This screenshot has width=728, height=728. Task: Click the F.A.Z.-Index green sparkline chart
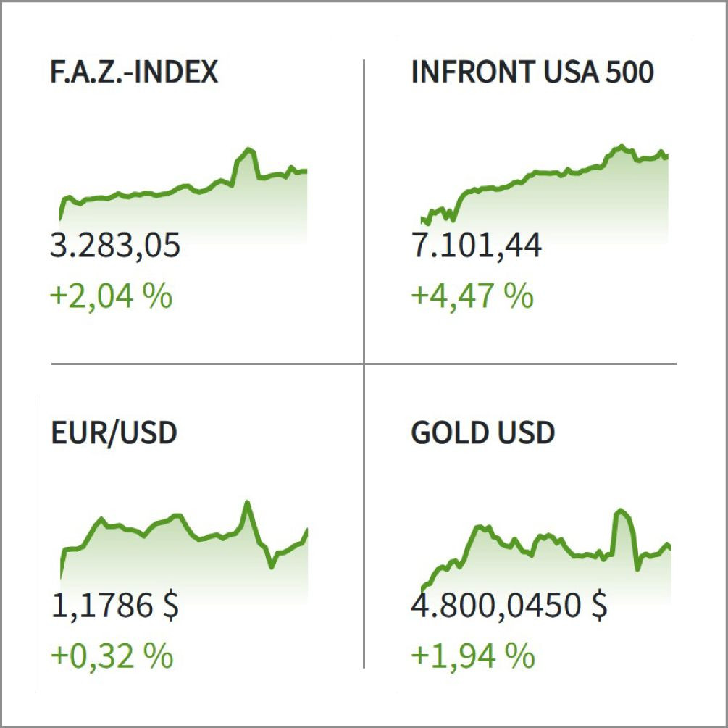183,197
